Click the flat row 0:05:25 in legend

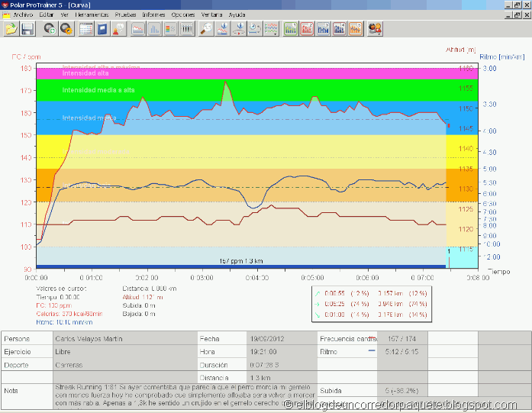pyautogui.click(x=371, y=304)
